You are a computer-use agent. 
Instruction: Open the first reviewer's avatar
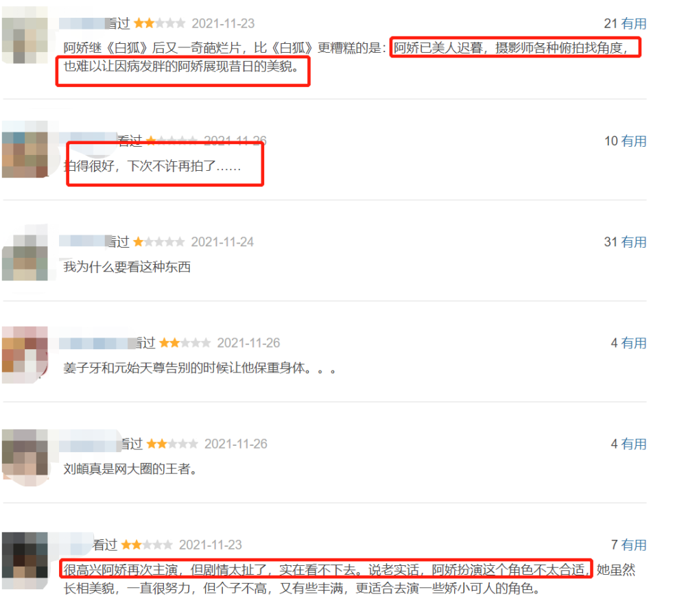[x=25, y=35]
